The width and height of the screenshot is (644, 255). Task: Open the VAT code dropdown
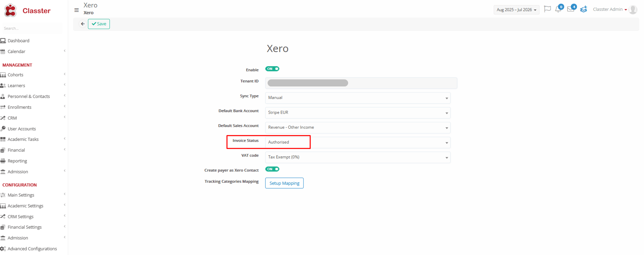(358, 157)
